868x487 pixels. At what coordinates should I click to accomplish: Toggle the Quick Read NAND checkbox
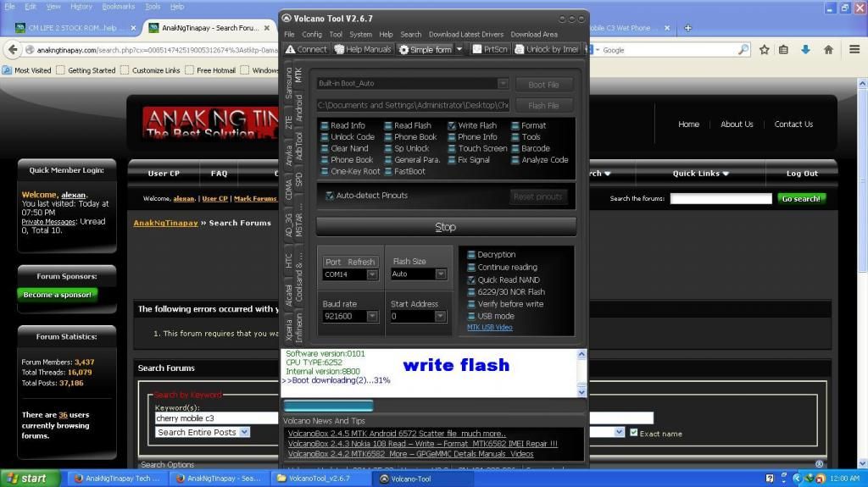[x=471, y=279]
